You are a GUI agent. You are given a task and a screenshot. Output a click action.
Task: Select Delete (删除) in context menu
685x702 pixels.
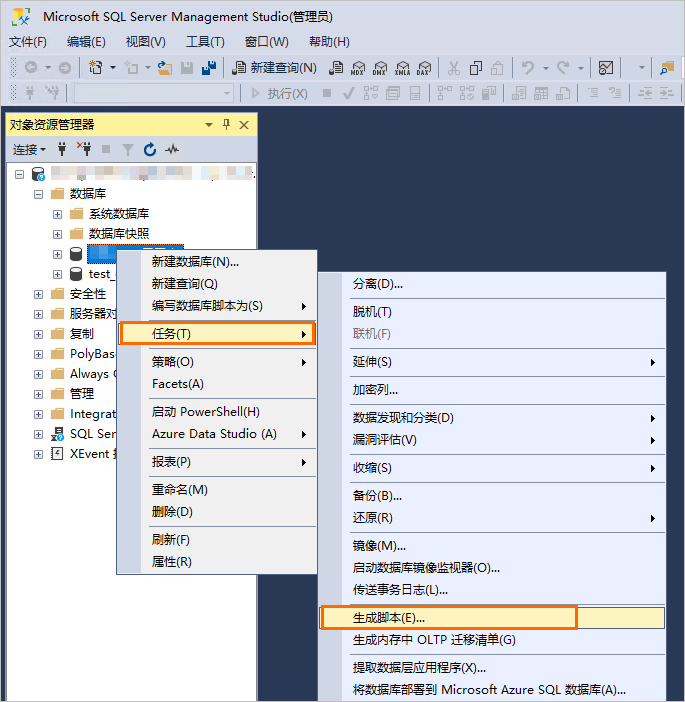(218, 512)
